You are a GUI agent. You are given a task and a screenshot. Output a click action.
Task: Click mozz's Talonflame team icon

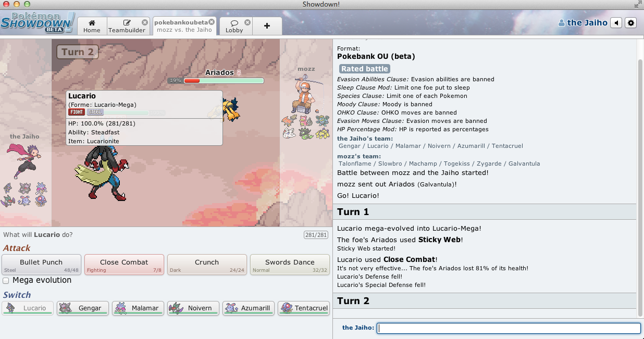[x=290, y=121]
